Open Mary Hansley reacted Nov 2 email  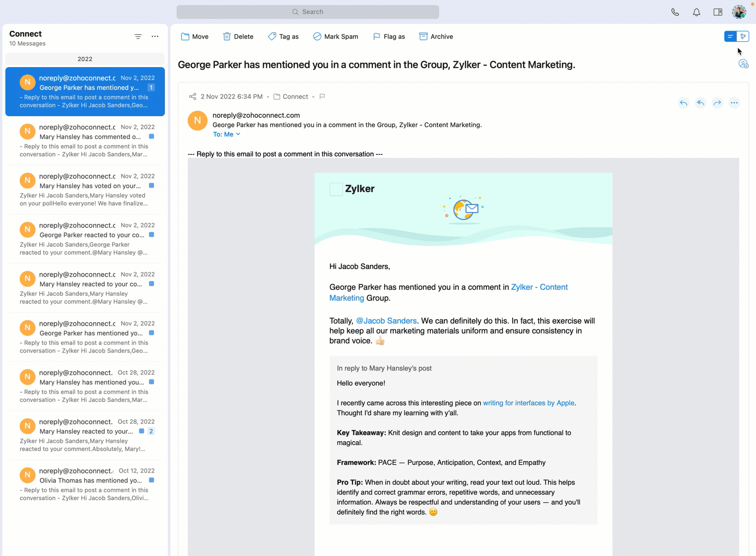pyautogui.click(x=85, y=288)
